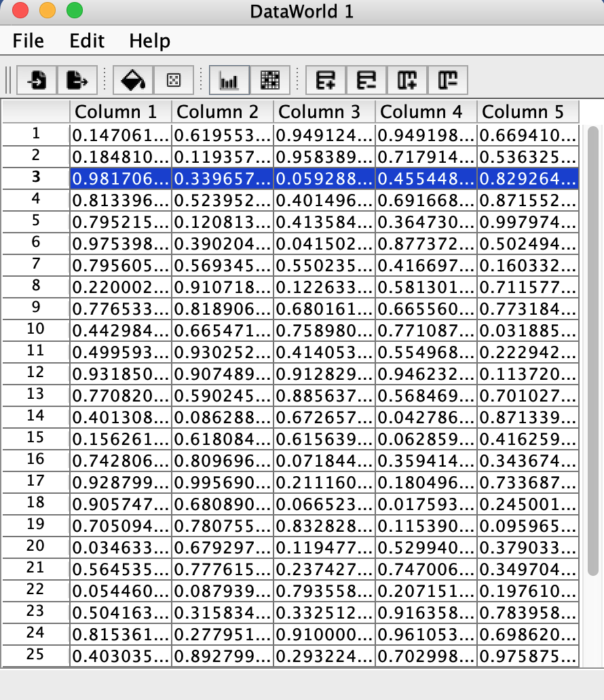This screenshot has width=604, height=700.
Task: Select highlighted cell 0.059288...
Action: pyautogui.click(x=324, y=178)
